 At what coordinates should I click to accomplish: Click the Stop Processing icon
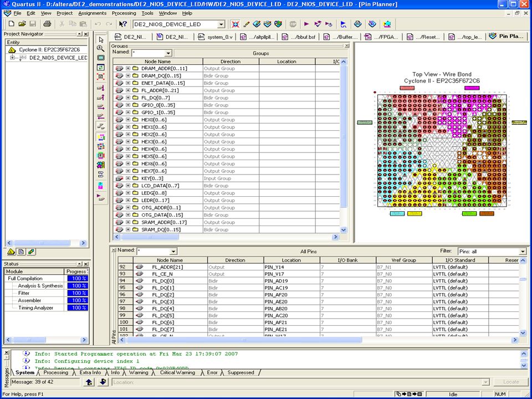pyautogui.click(x=293, y=24)
